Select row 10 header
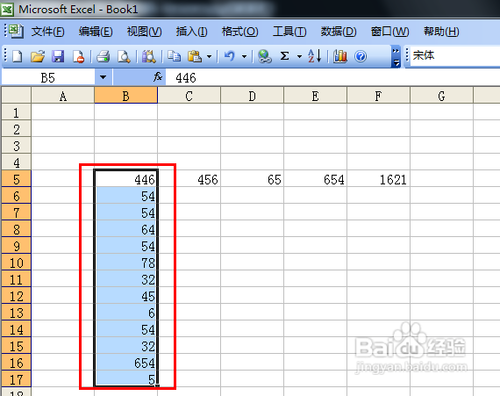The height and width of the screenshot is (396, 500). click(x=16, y=262)
